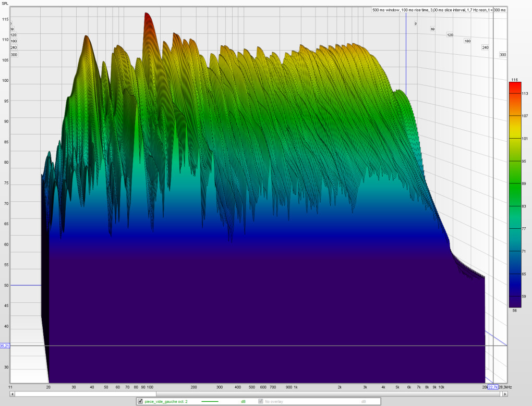Click the 89 label on color scale
This screenshot has height=406, width=532.
pos(524,183)
